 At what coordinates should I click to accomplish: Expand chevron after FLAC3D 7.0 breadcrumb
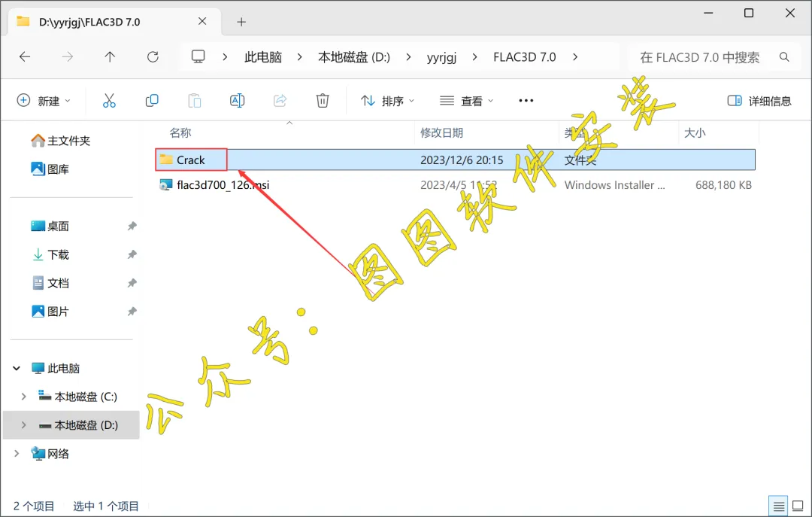(575, 57)
